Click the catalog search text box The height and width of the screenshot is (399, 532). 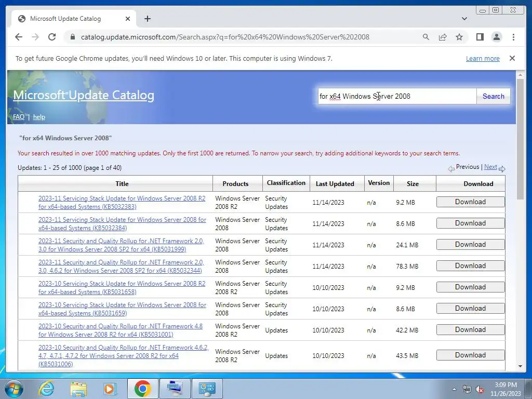(x=397, y=96)
